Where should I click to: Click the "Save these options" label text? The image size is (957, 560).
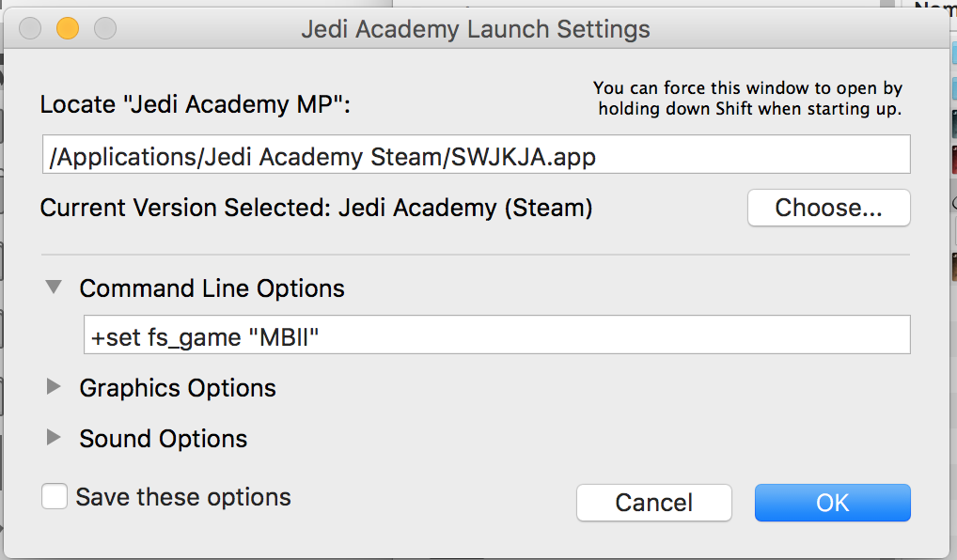(183, 497)
